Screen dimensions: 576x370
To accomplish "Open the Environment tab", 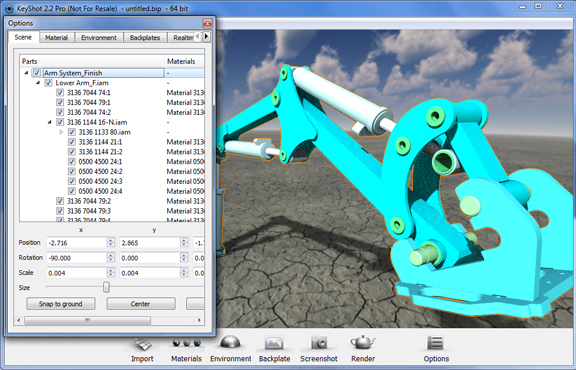I will point(99,38).
